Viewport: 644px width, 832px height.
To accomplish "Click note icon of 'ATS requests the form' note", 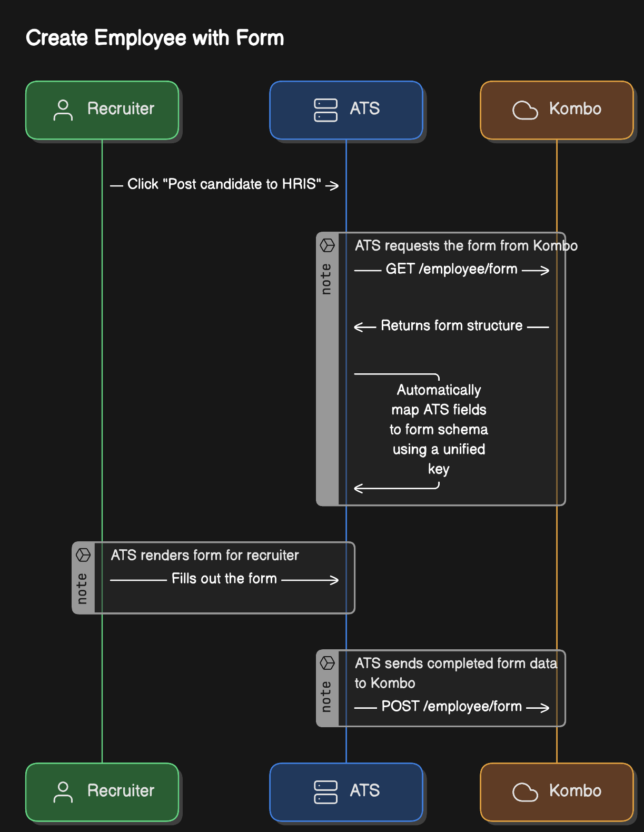I will click(328, 245).
